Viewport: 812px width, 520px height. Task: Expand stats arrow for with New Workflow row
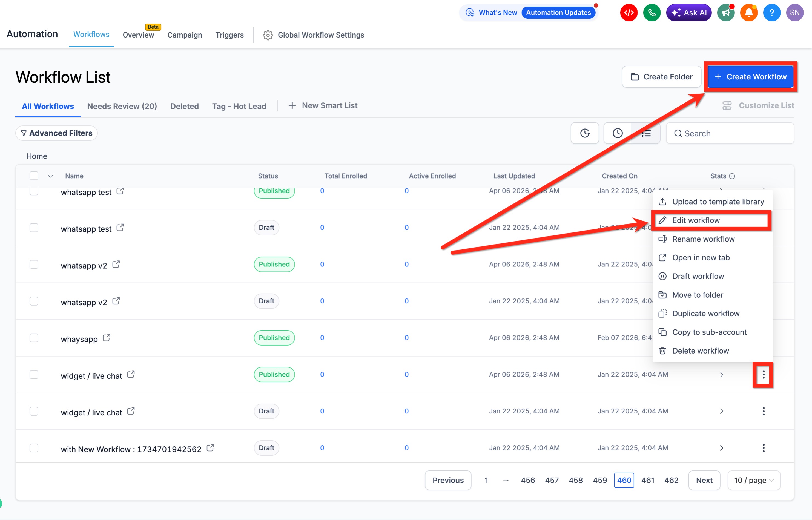(x=722, y=448)
